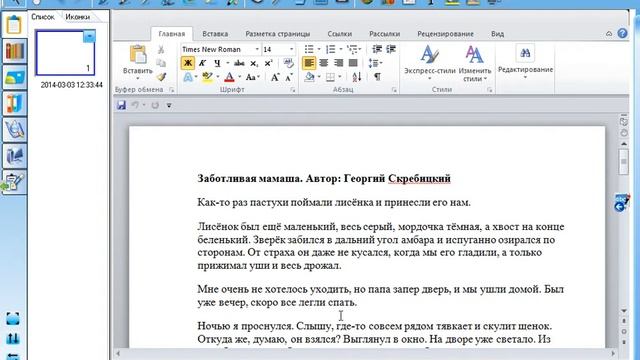Click the multilevel list icon
Screen dimensions: 640x360
tap(351, 49)
